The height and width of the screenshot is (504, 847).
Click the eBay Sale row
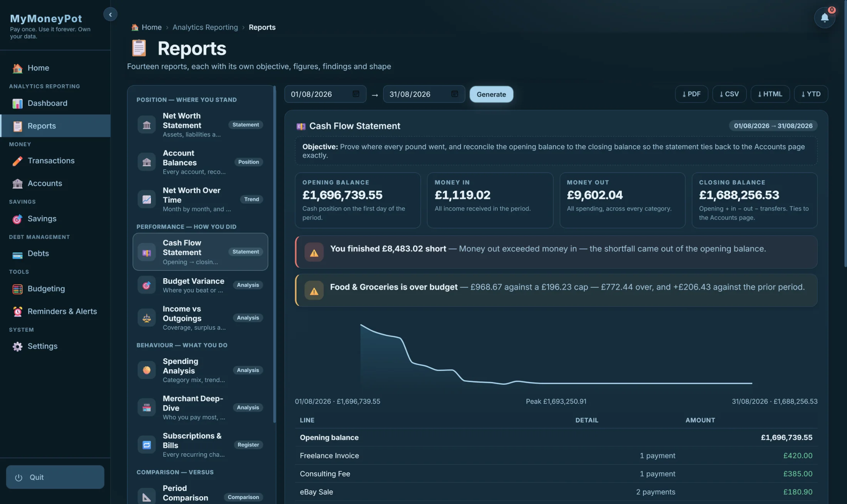pyautogui.click(x=556, y=492)
